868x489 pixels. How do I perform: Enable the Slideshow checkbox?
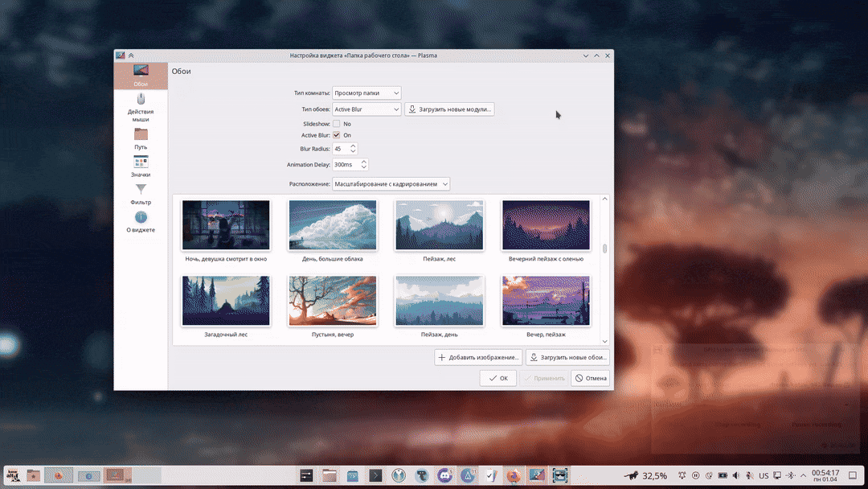coord(337,124)
